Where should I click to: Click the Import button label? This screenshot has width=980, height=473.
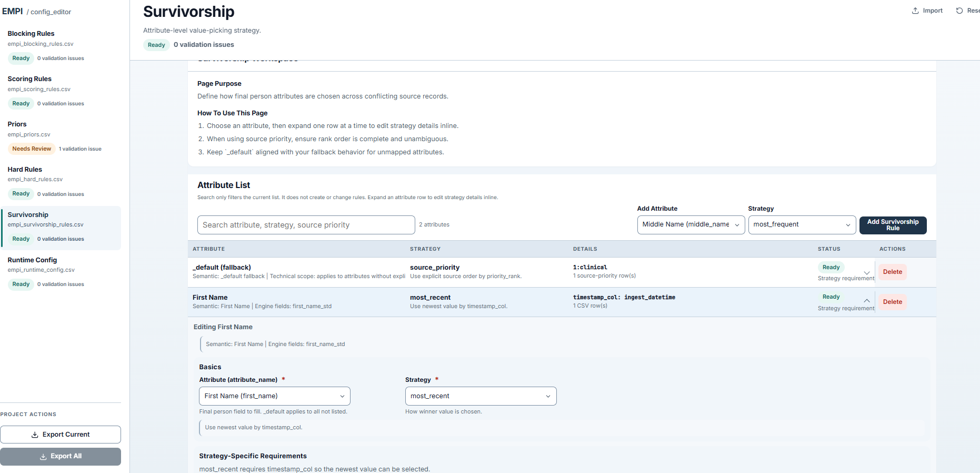pyautogui.click(x=933, y=11)
